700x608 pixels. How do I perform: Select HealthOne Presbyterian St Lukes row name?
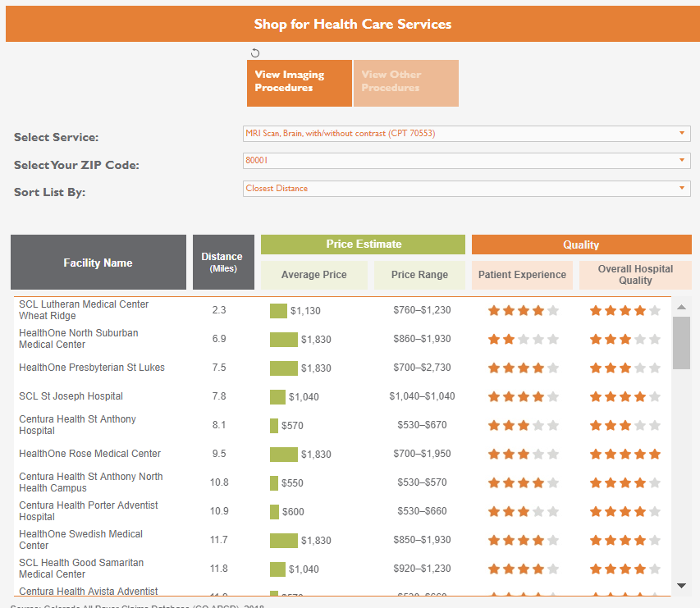[92, 368]
